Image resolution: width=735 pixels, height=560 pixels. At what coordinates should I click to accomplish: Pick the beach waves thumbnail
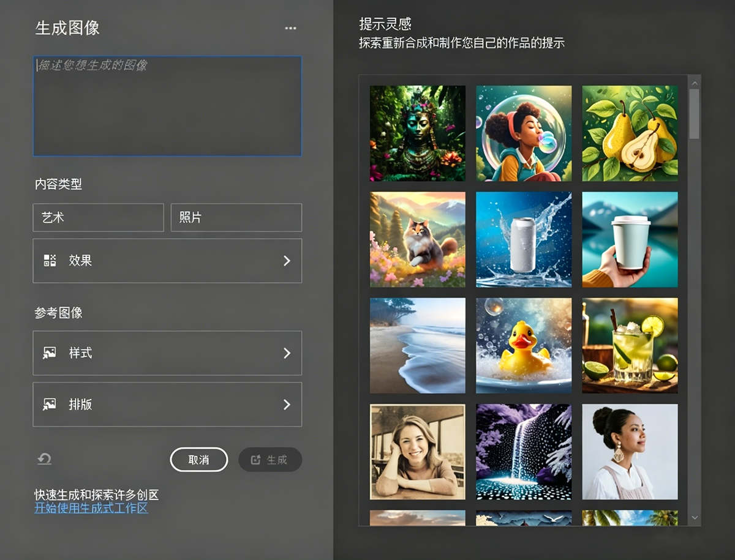418,346
